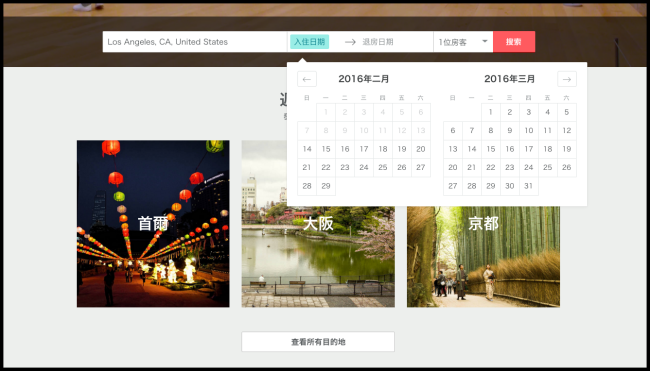Pick February 18 in the calendar

(383, 149)
